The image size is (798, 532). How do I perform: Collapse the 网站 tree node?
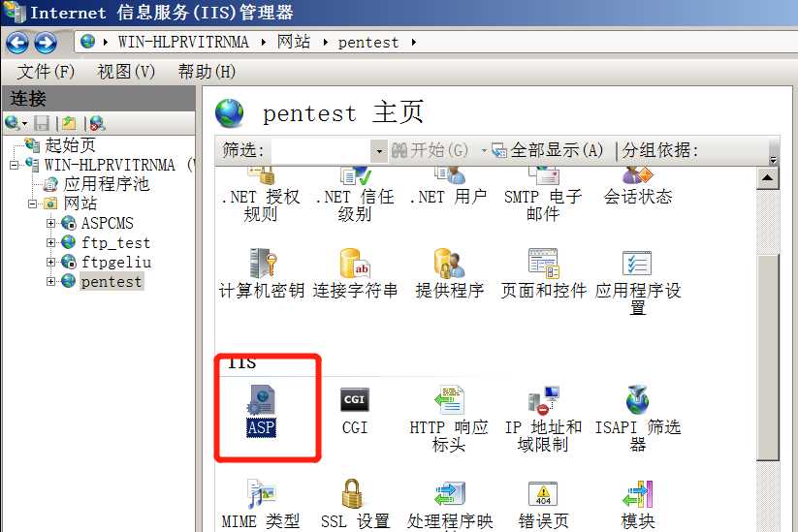[32, 203]
